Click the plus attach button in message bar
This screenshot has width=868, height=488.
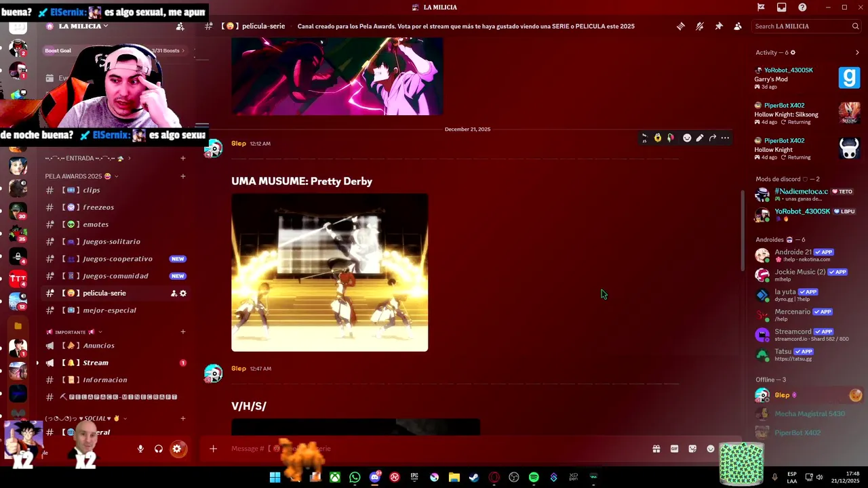(x=213, y=449)
